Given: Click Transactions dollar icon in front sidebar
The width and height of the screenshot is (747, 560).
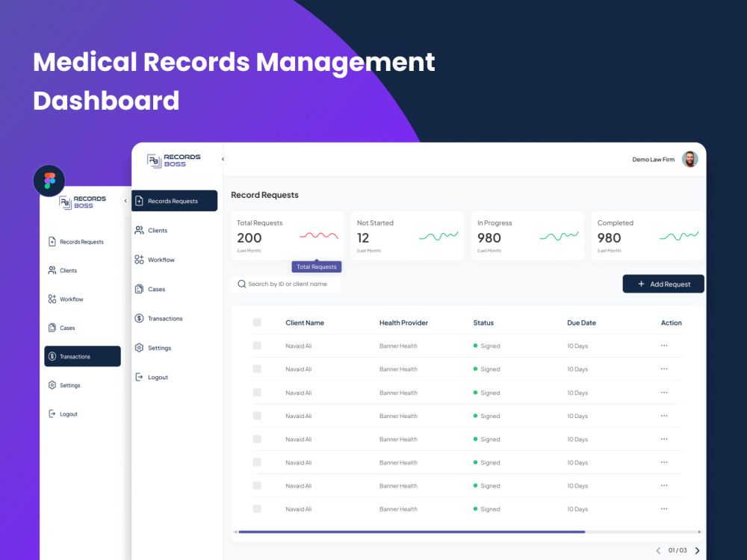Looking at the screenshot, I should click(139, 318).
